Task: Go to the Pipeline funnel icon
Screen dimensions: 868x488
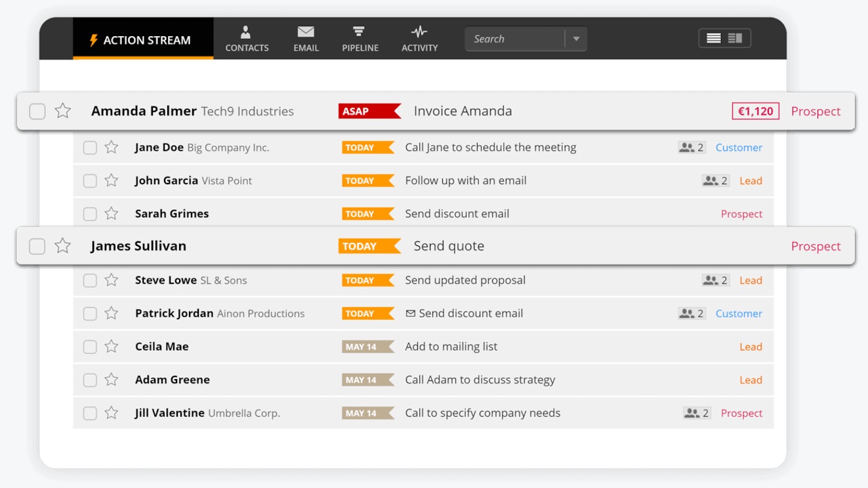Action: [360, 33]
